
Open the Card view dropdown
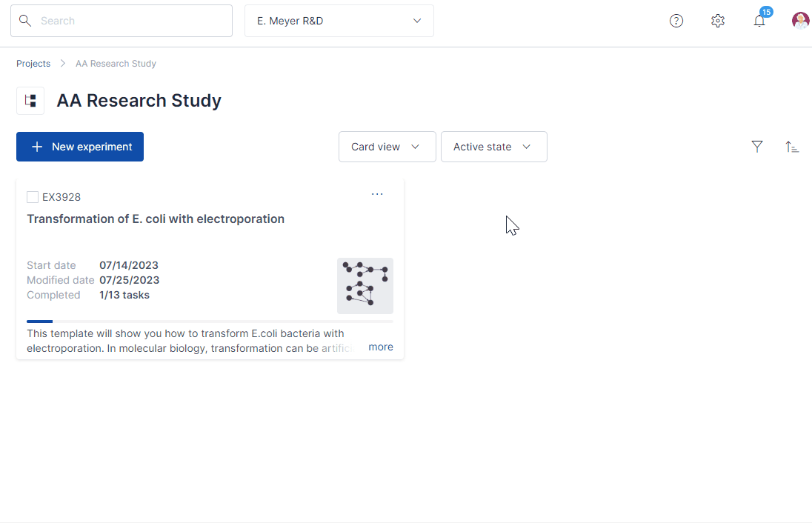[x=387, y=147]
